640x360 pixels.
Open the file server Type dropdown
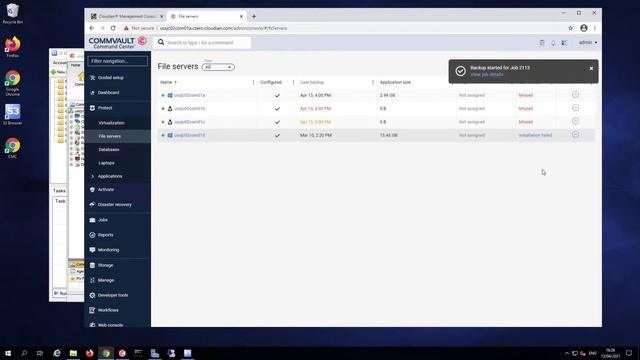pos(218,67)
